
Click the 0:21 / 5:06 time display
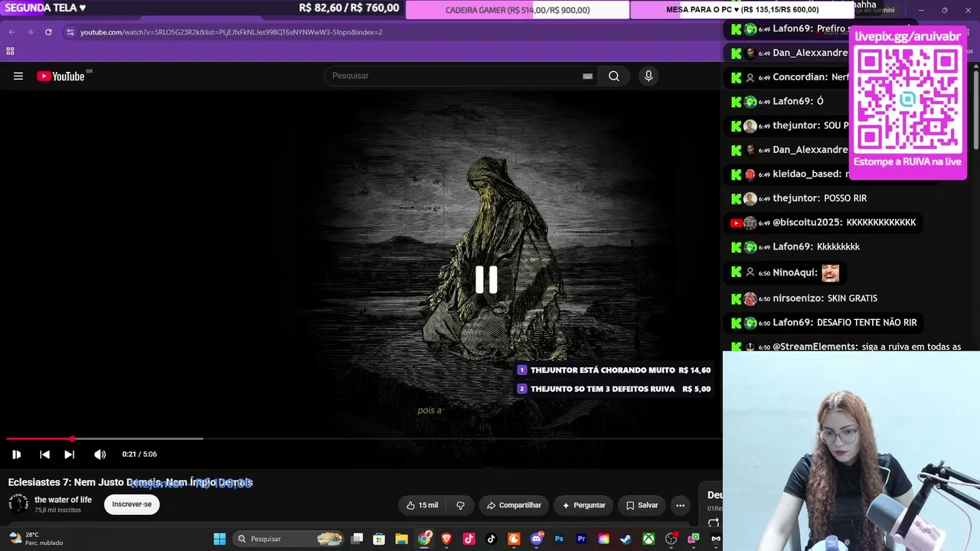pyautogui.click(x=139, y=455)
